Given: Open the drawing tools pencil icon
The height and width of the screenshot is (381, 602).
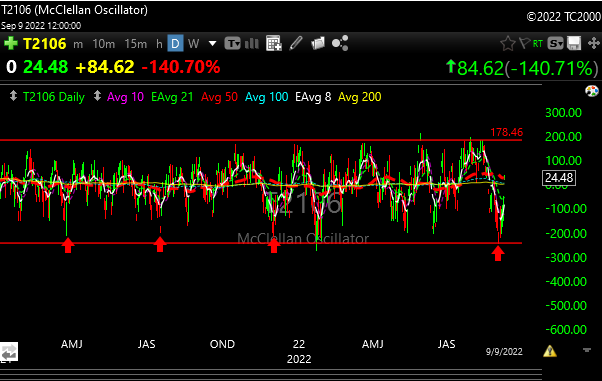Looking at the screenshot, I should click(x=296, y=43).
